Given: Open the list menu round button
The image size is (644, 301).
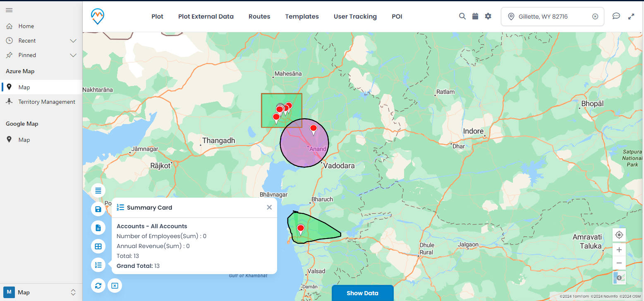Looking at the screenshot, I should [x=98, y=191].
